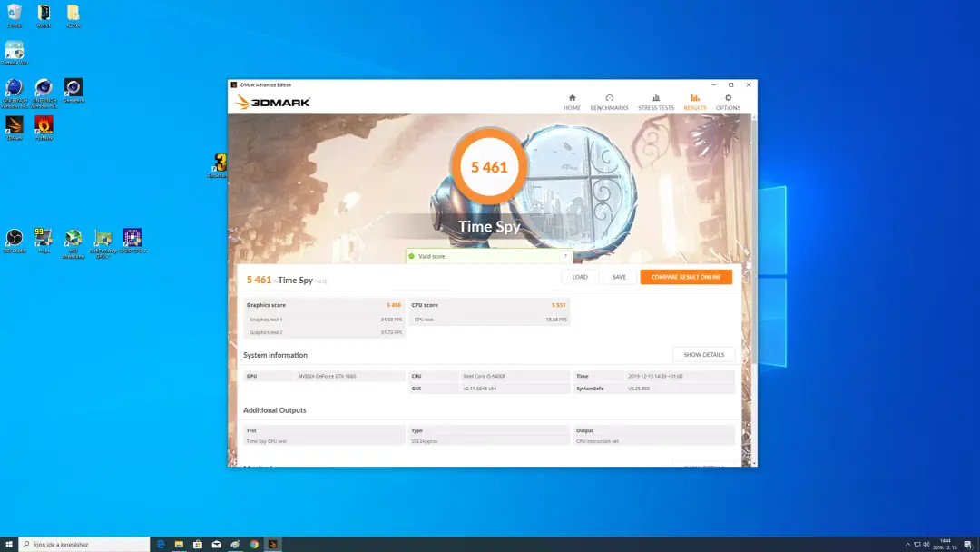Select the Results tab in 3DMark
The image size is (980, 552).
(x=694, y=102)
